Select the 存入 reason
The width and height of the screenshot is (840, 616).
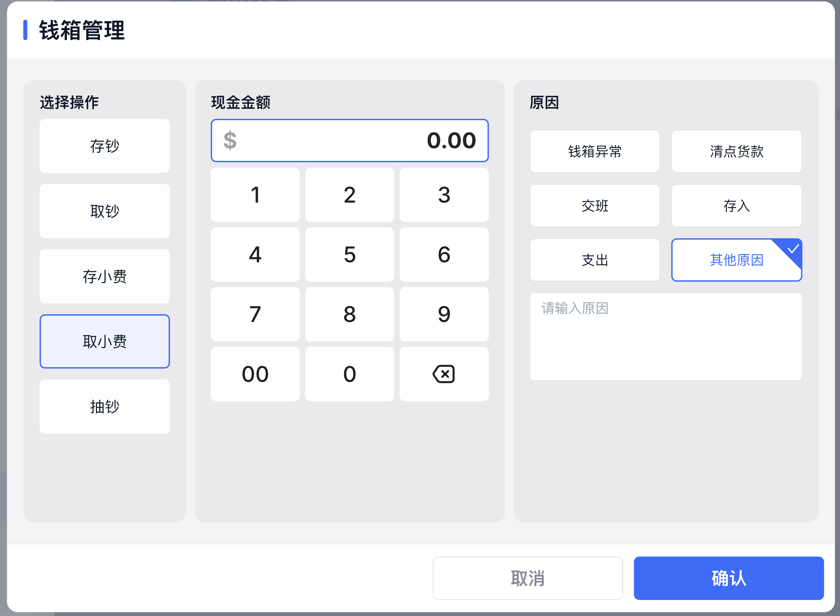coord(736,206)
